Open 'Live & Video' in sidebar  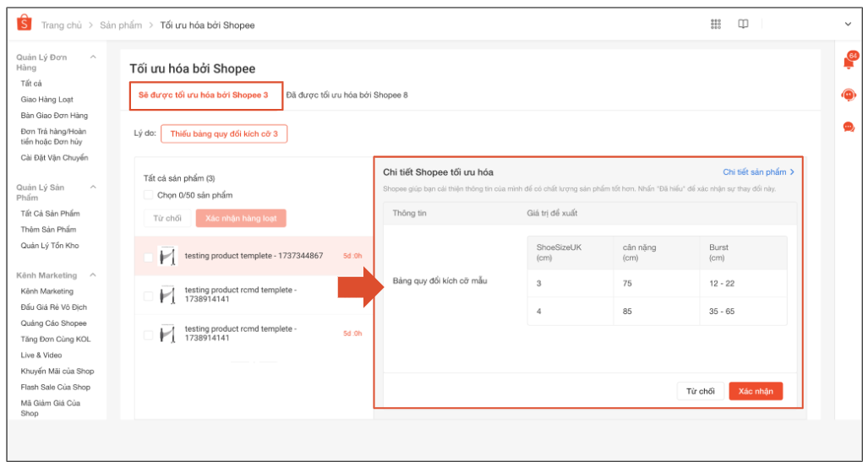41,356
